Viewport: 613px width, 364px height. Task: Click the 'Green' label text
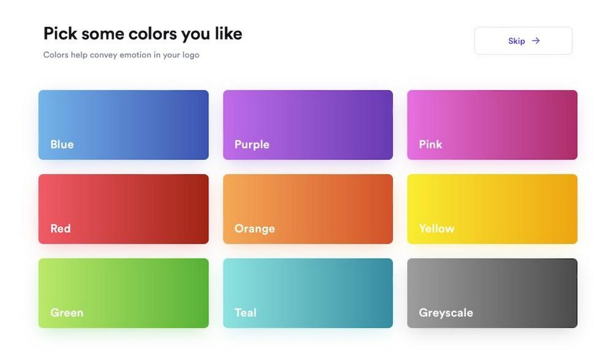pyautogui.click(x=67, y=313)
